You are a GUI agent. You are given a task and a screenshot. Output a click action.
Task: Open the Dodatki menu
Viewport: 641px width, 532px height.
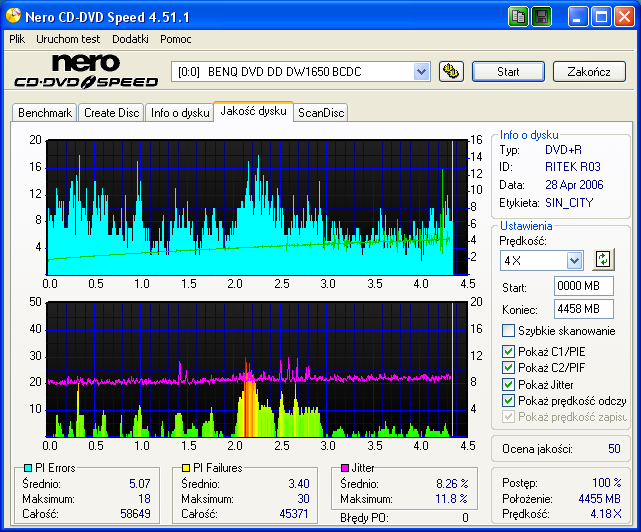click(x=130, y=39)
